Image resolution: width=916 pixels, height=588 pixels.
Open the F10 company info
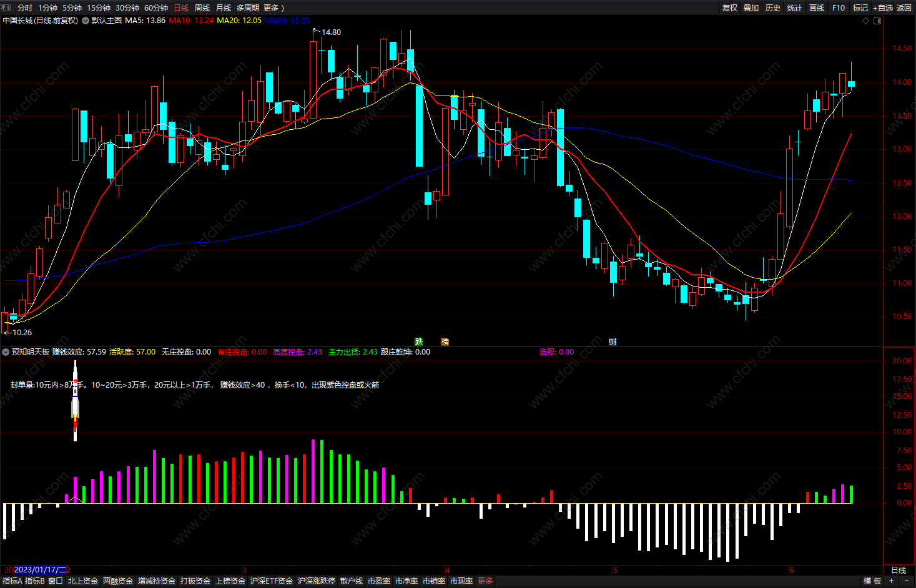pos(839,7)
